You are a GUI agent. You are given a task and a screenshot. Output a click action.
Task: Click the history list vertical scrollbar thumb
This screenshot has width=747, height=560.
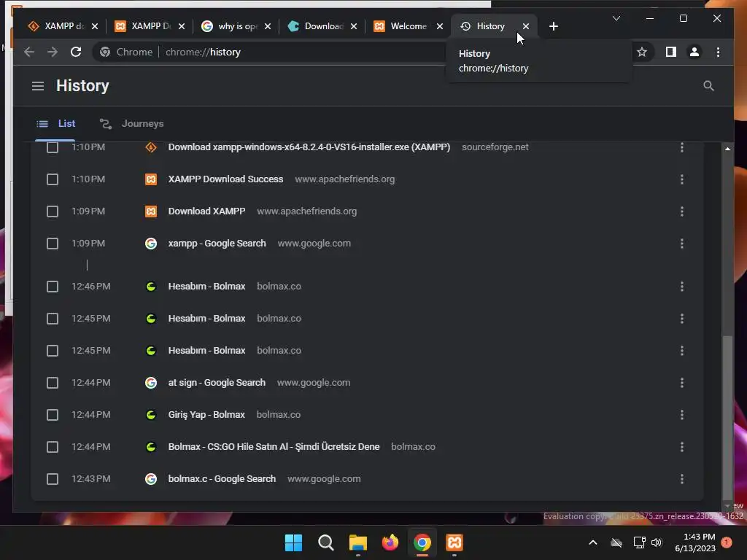click(x=727, y=417)
